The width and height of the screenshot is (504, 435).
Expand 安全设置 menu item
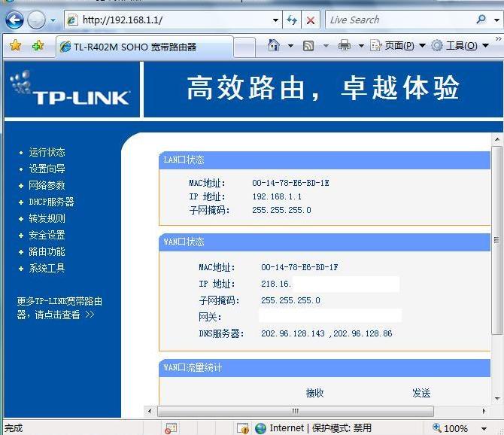point(47,235)
